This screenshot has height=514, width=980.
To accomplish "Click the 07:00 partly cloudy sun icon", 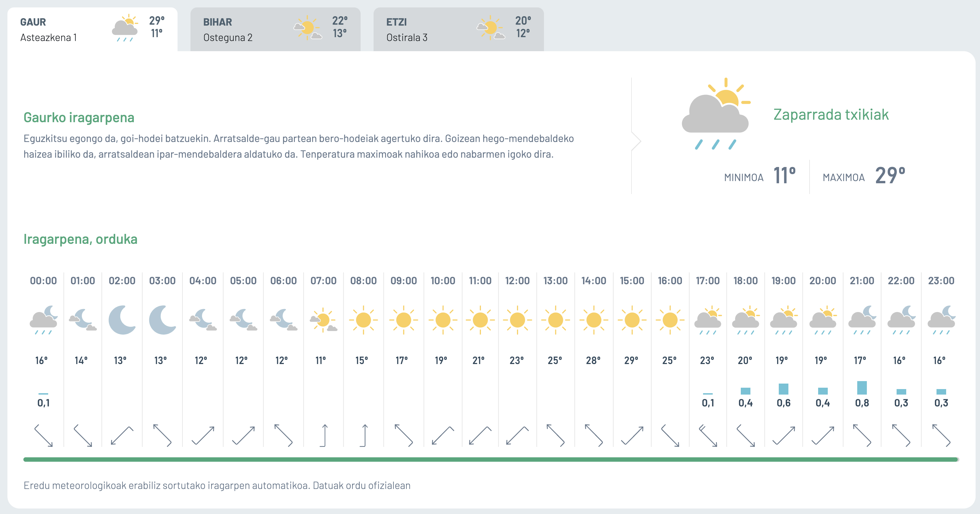I will (x=323, y=320).
